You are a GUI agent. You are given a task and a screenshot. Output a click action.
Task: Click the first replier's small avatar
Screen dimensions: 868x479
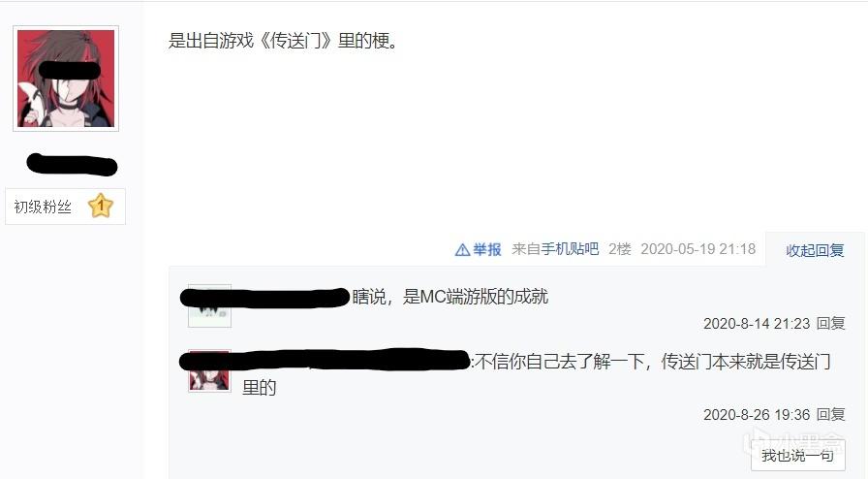click(210, 306)
